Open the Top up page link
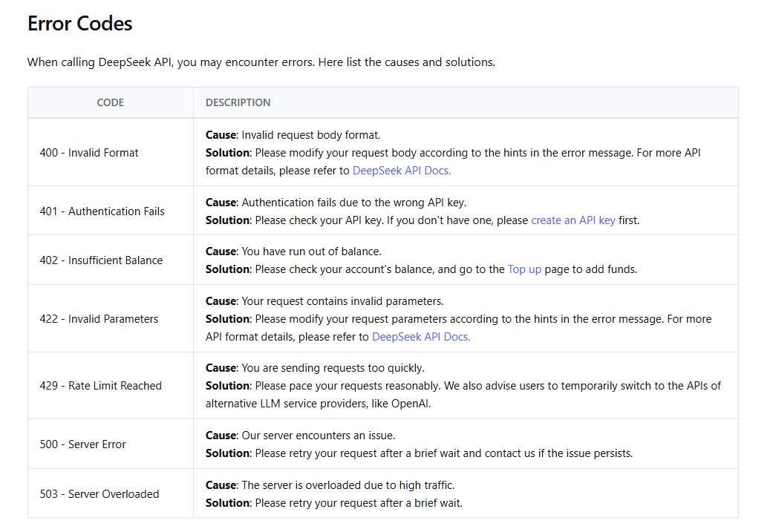Viewport: 773px width, 532px height. 524,269
